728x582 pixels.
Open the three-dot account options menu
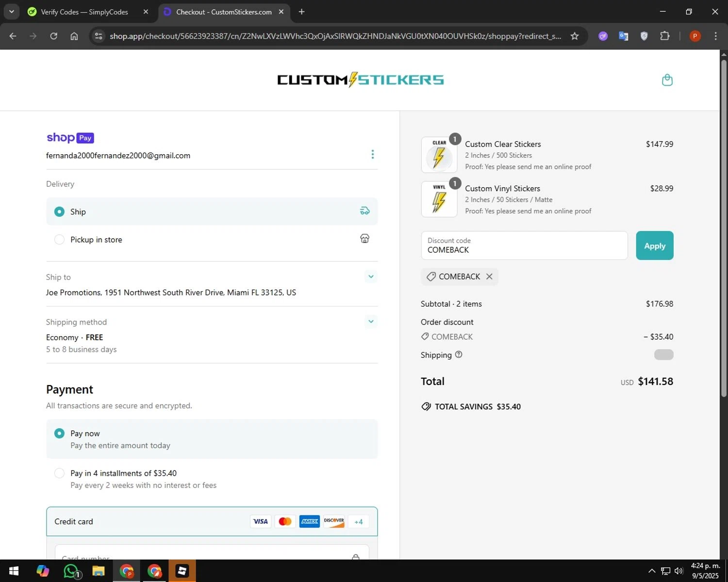coord(373,154)
